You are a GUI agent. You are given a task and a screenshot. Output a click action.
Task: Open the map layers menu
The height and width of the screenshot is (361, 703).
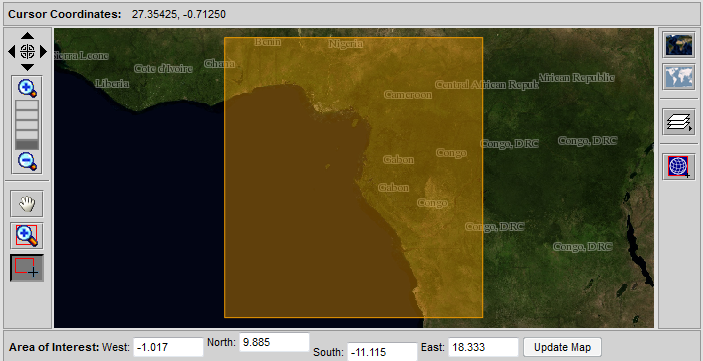[680, 122]
